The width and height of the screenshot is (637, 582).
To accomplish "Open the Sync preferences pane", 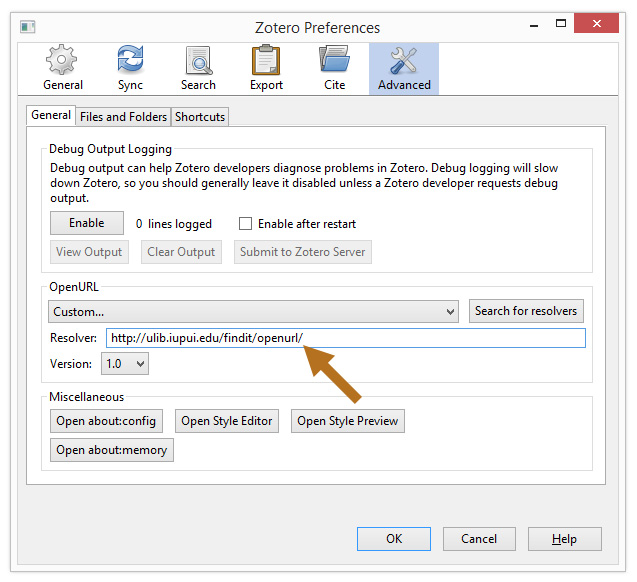I will (130, 68).
